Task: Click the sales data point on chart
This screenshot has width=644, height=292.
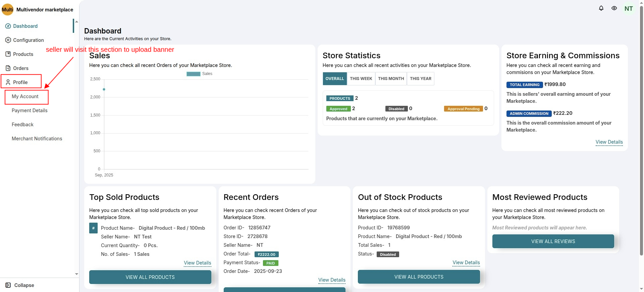Action: coord(104,89)
